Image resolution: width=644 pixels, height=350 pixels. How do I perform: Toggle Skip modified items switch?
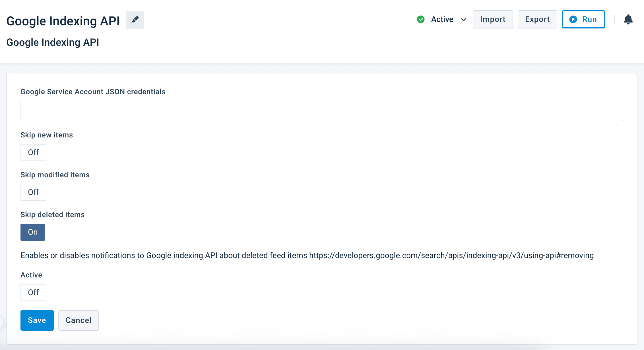coord(33,192)
